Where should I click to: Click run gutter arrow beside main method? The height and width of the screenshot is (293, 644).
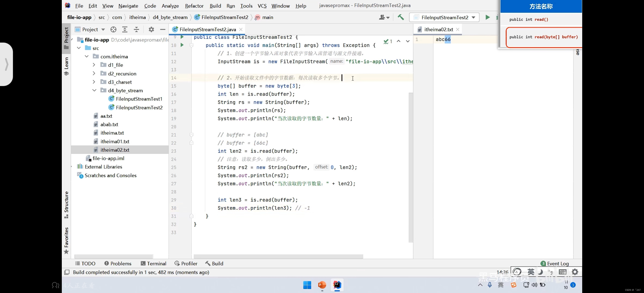pyautogui.click(x=182, y=45)
